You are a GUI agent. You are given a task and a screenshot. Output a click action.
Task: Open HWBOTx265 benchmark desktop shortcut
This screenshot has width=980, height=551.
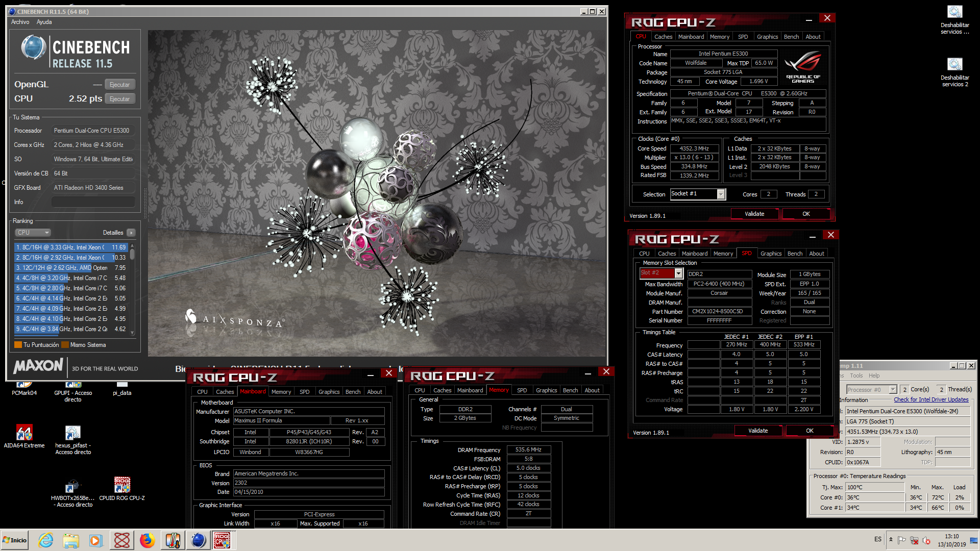click(x=73, y=493)
